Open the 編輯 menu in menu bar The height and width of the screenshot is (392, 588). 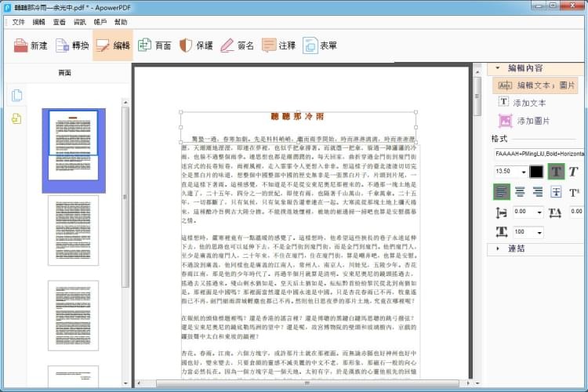[38, 22]
